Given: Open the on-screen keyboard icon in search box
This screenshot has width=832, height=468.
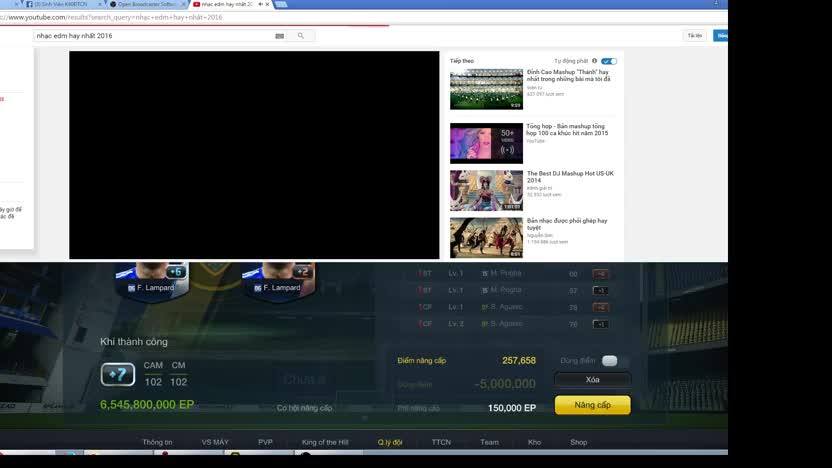Looking at the screenshot, I should tap(280, 36).
